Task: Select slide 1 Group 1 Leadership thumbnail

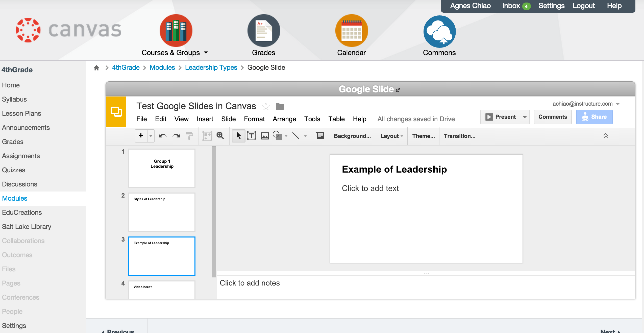Action: pyautogui.click(x=162, y=168)
